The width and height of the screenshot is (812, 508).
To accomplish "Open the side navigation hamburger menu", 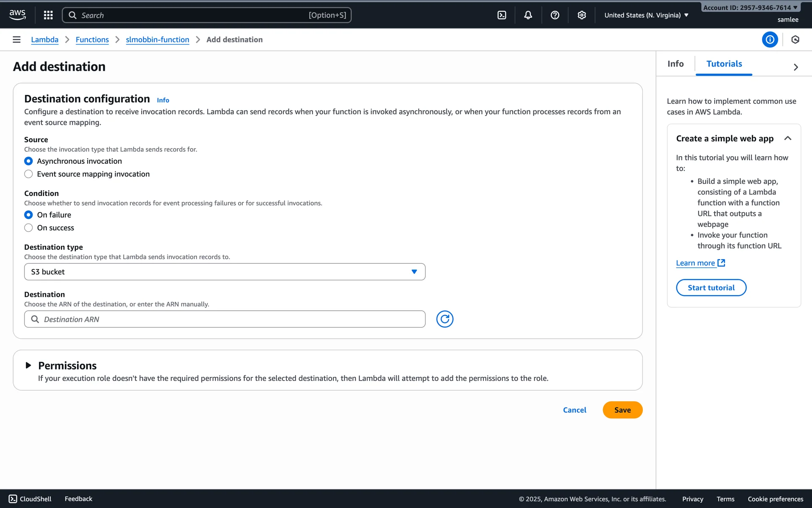I will point(16,39).
